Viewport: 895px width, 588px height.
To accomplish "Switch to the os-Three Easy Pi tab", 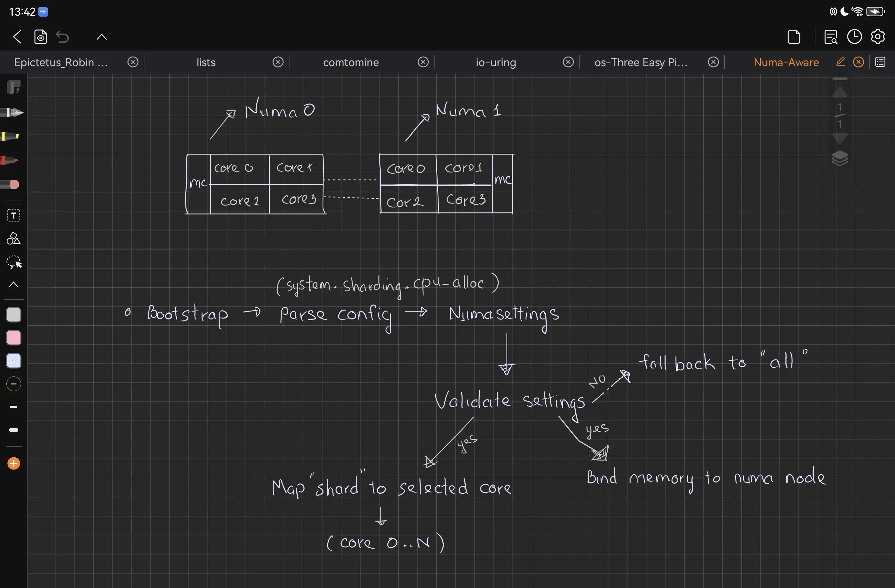I will [641, 62].
